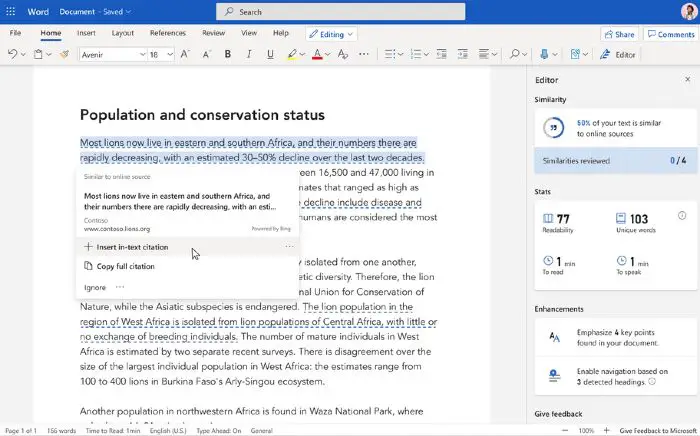Apply the red font color
This screenshot has height=436, width=700.
(x=317, y=54)
